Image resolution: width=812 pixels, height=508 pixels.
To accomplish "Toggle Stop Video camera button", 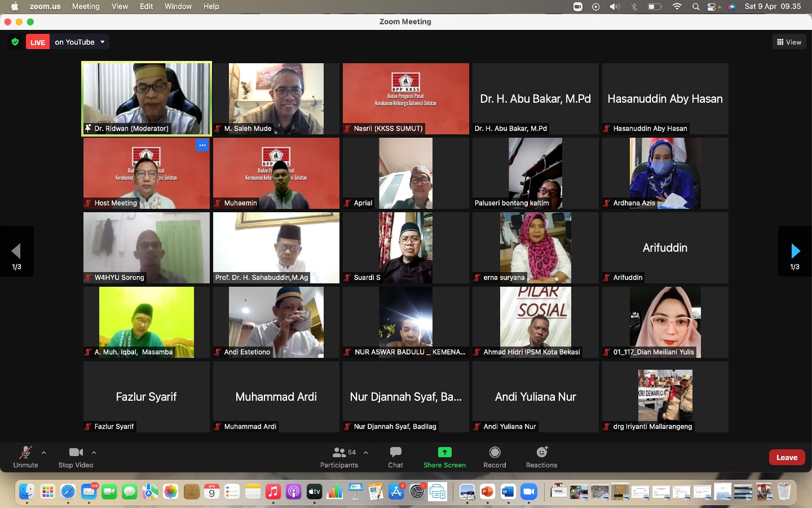I will [76, 453].
